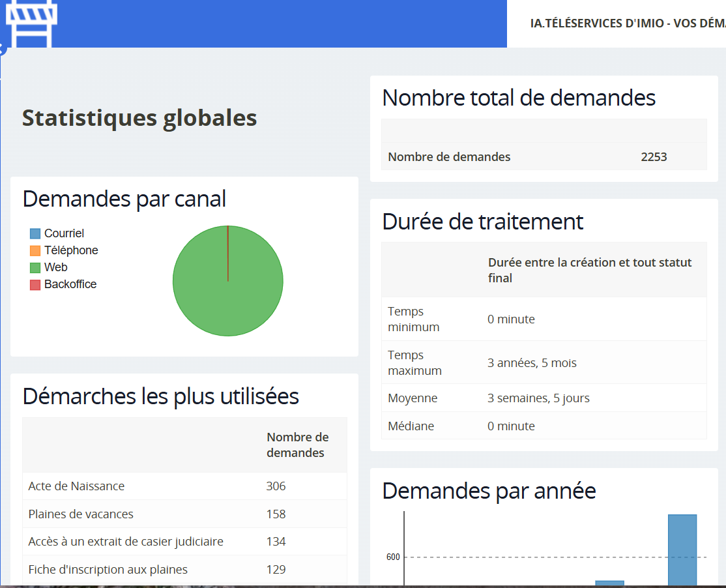Select the Demandes par canal heading
726x588 pixels.
pos(124,199)
